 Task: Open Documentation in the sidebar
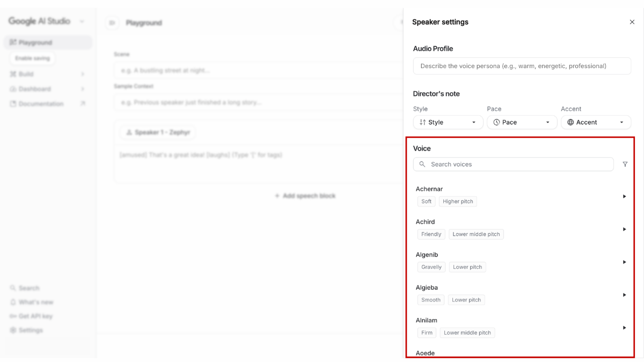(41, 104)
